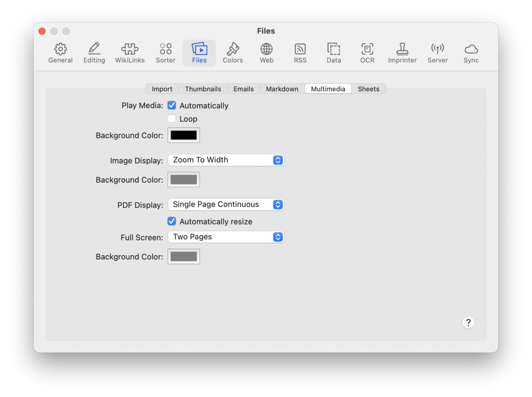The image size is (532, 397).
Task: Open the Sync cloud pane
Action: point(471,53)
